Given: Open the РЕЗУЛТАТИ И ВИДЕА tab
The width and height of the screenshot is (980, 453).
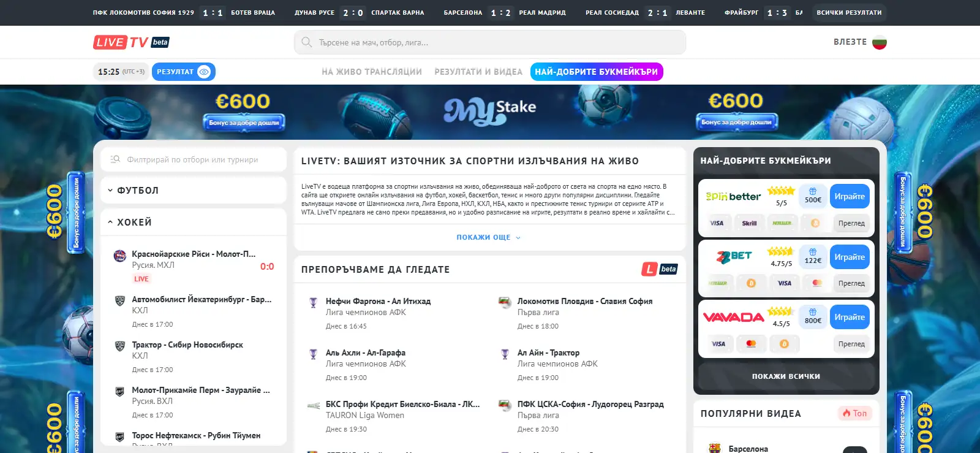Looking at the screenshot, I should click(x=478, y=72).
